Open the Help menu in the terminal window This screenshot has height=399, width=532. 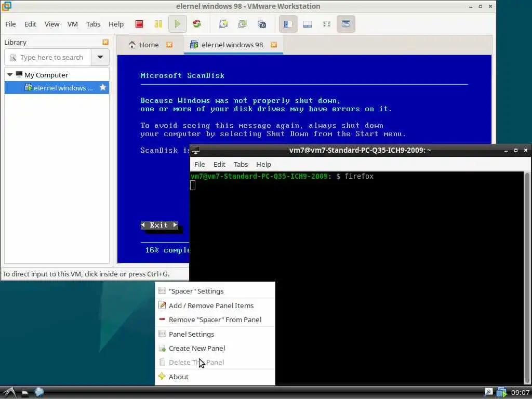click(263, 164)
